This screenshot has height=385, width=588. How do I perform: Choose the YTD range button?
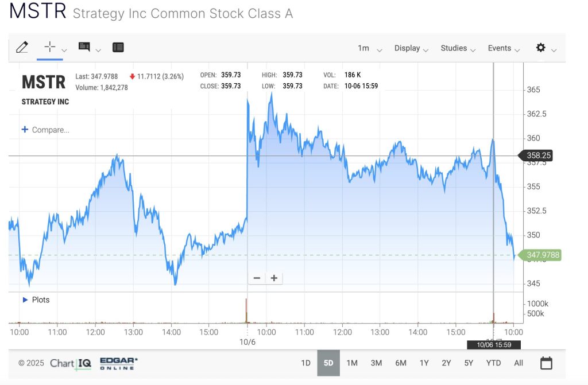[493, 363]
